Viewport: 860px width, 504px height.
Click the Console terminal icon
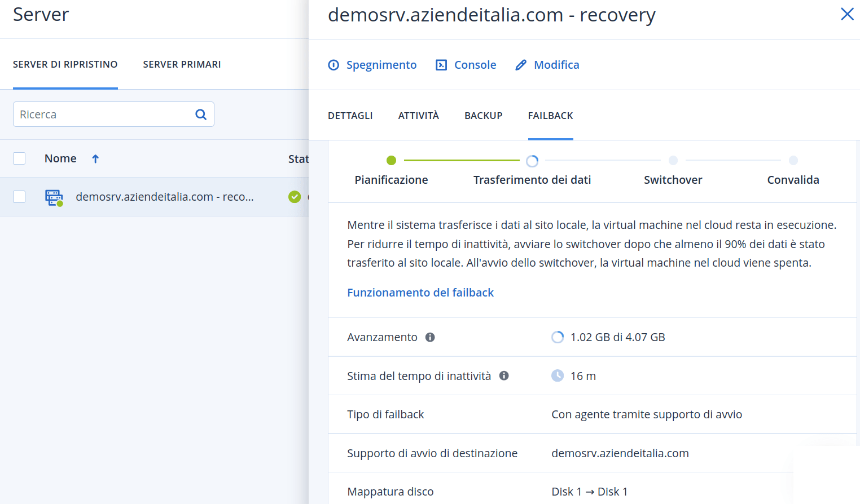coord(441,65)
